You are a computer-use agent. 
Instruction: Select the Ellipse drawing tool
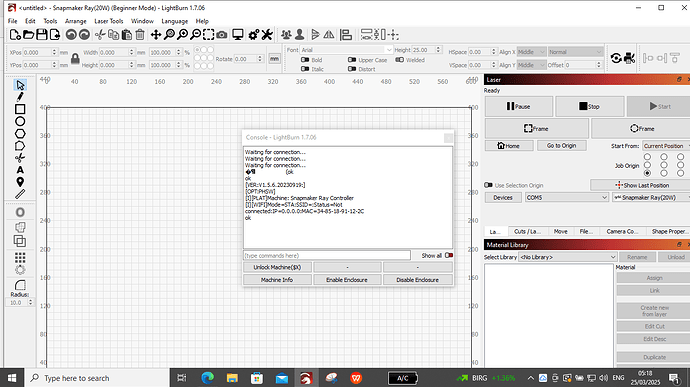pyautogui.click(x=20, y=122)
